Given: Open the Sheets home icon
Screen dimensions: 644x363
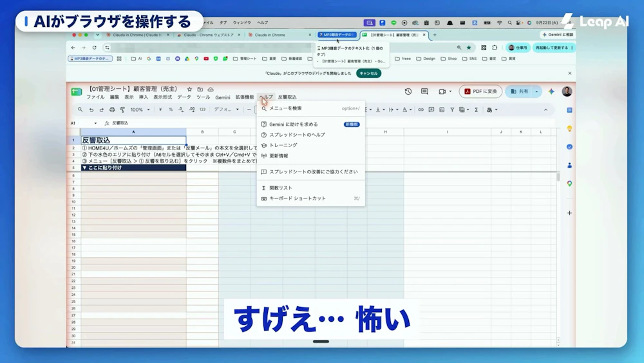Looking at the screenshot, I should point(77,92).
